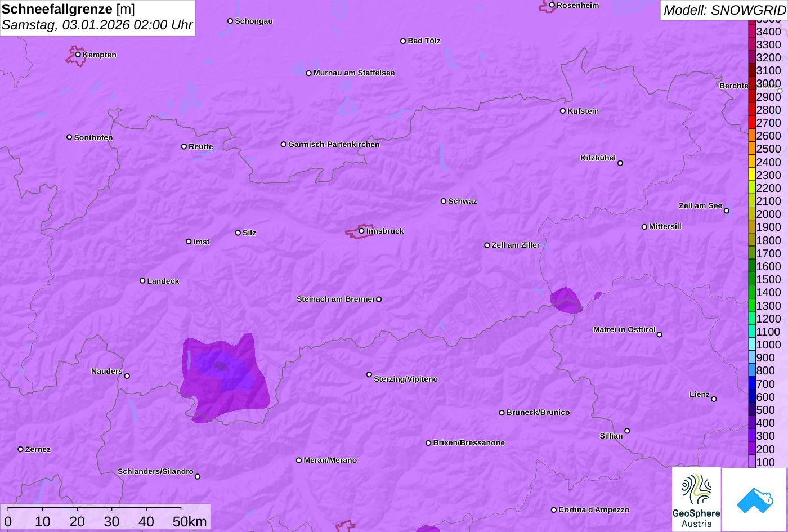
Task: Click the 1000 m cyan legend swatch
Action: 752,345
